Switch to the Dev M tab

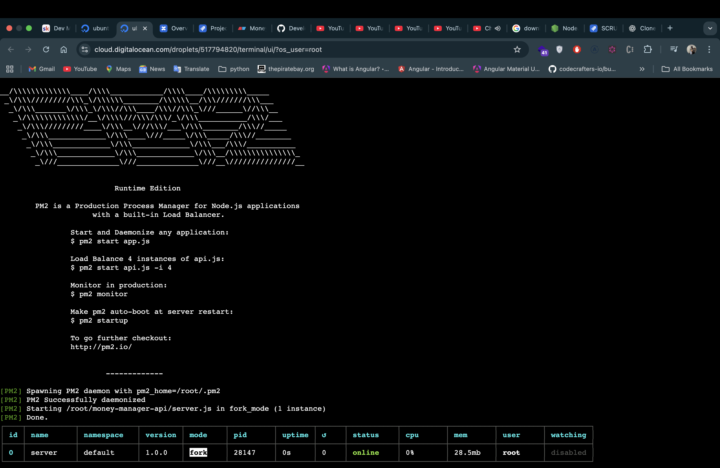coord(56,28)
